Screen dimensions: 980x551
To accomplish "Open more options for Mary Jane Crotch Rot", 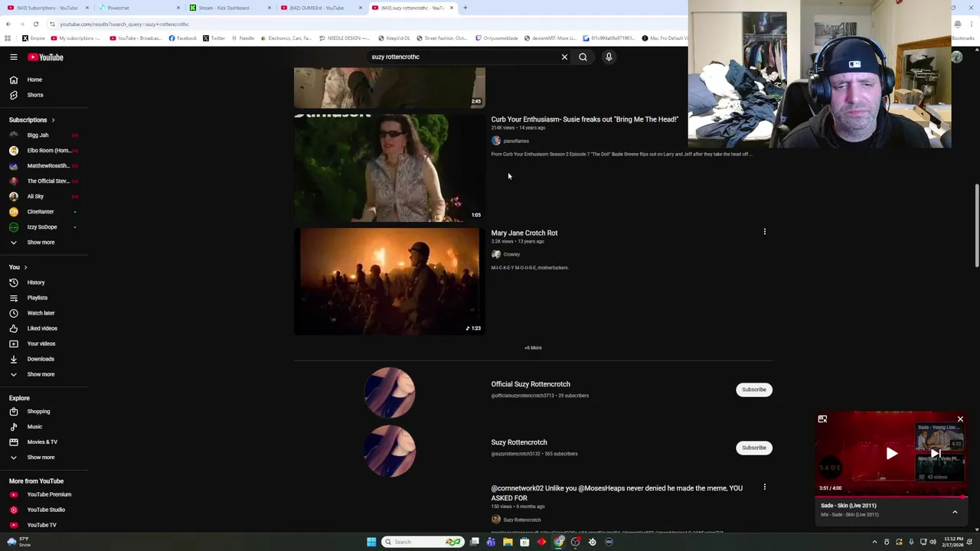I will [764, 232].
